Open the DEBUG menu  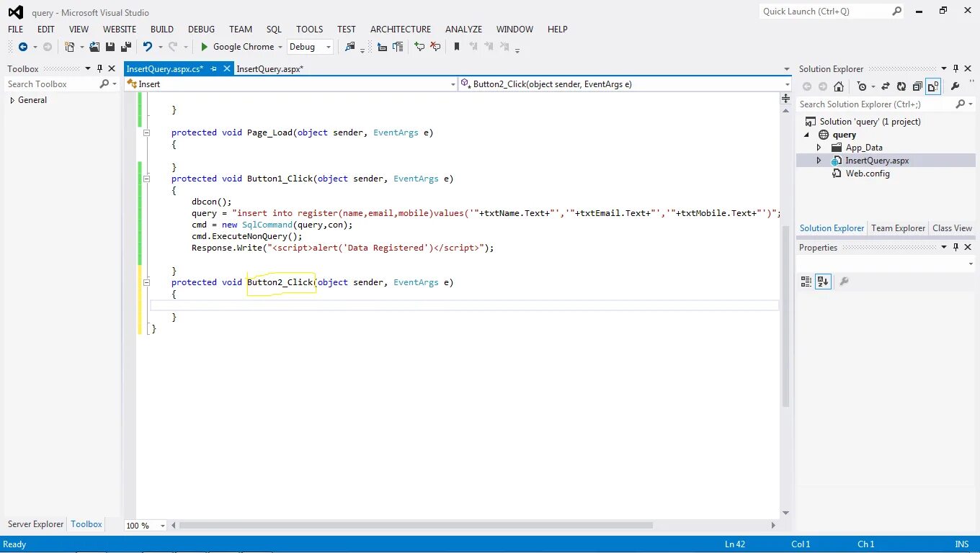(x=202, y=30)
